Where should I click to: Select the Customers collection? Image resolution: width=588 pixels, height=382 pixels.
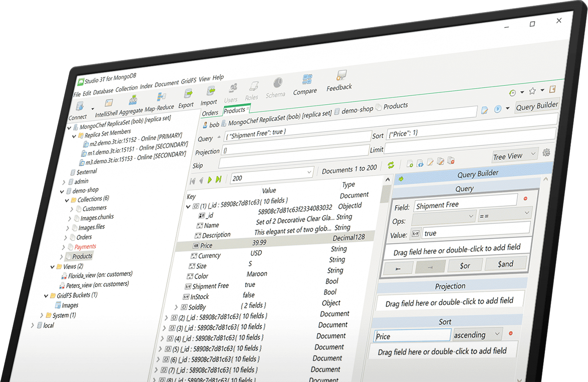(x=94, y=208)
